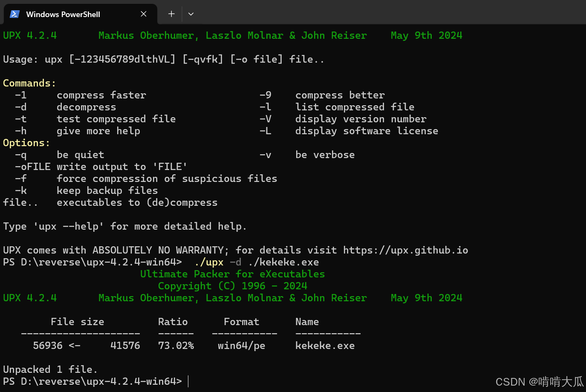Click 'May 9th 2024' in top banner
This screenshot has height=392, width=586.
coord(427,35)
